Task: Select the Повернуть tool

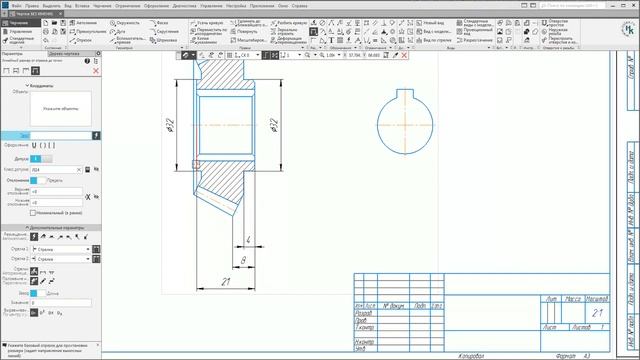Action: click(244, 31)
